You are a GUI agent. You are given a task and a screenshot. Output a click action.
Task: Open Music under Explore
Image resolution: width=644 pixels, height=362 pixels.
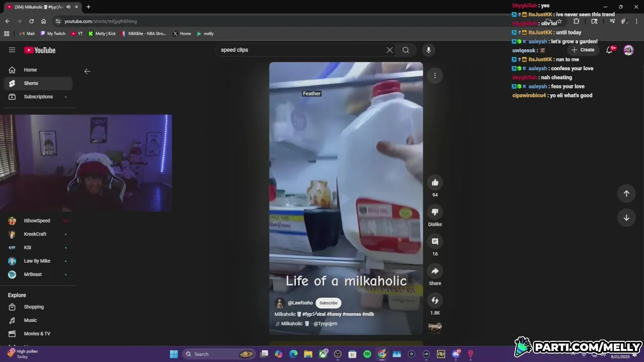coord(38,320)
